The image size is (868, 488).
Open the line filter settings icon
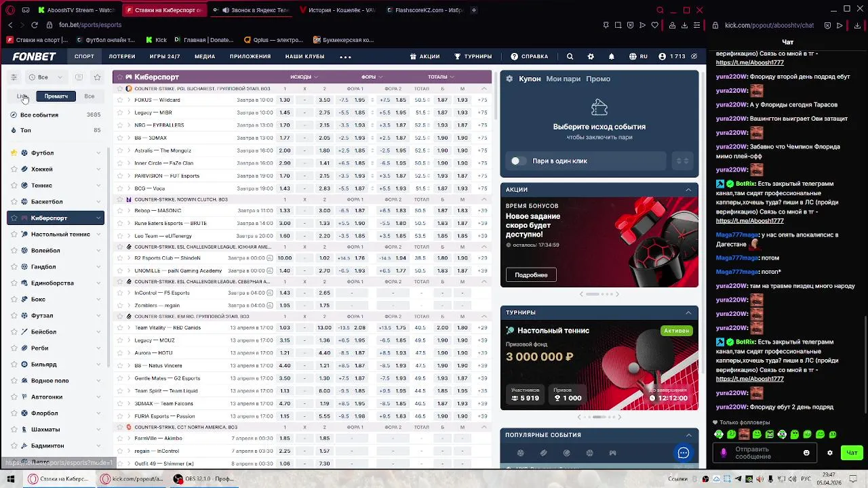pyautogui.click(x=14, y=77)
